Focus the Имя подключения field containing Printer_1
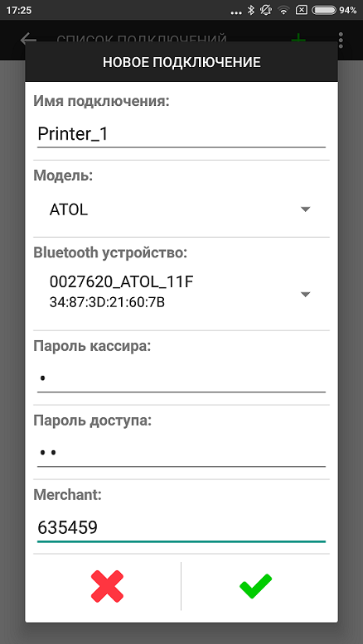The height and width of the screenshot is (644, 363). 181,135
